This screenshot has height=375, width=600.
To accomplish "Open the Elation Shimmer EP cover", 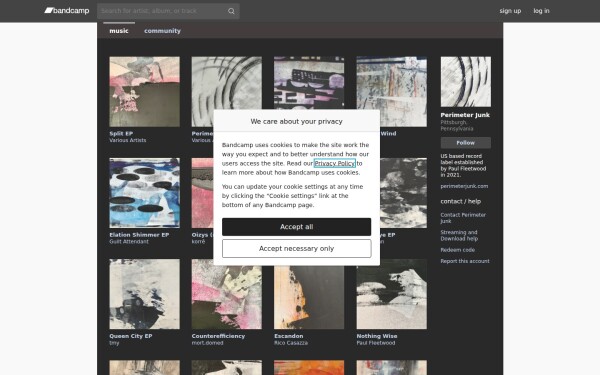I will 145,193.
